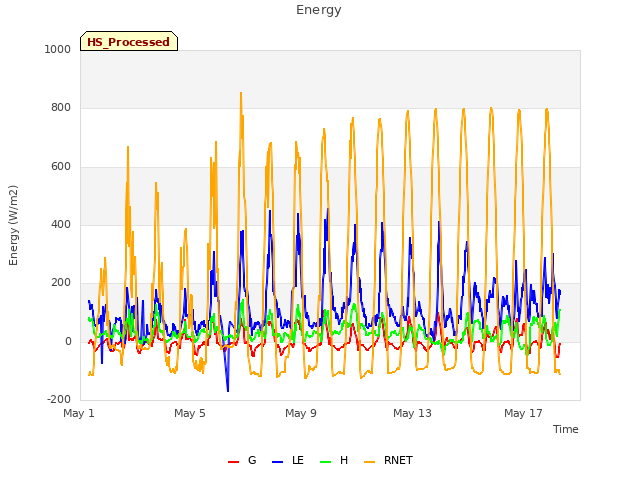Click the highest RNET peak above 800
The height and width of the screenshot is (480, 640).
[x=241, y=93]
